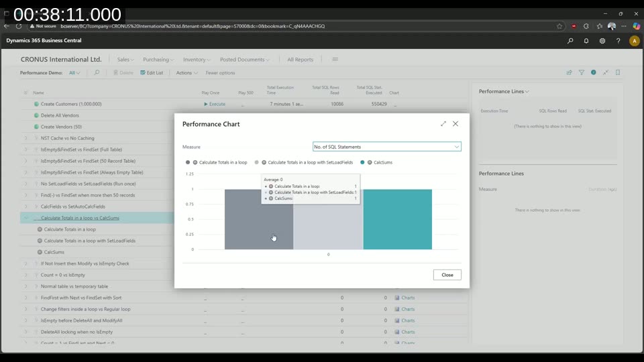Viewport: 644px width, 362px height.
Task: Open the Settings gear in Business Central
Action: [602, 41]
